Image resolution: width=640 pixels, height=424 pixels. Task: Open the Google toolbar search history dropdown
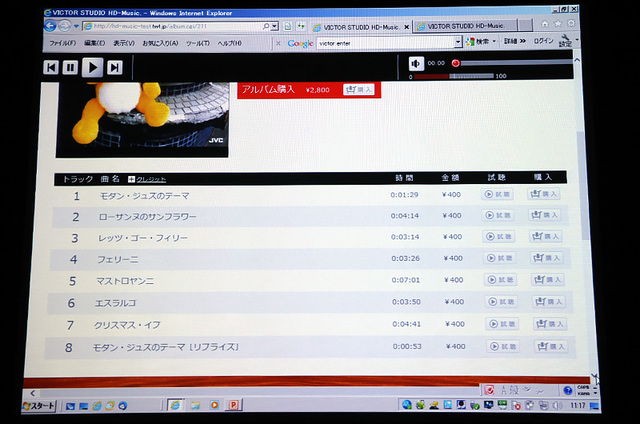pos(458,42)
